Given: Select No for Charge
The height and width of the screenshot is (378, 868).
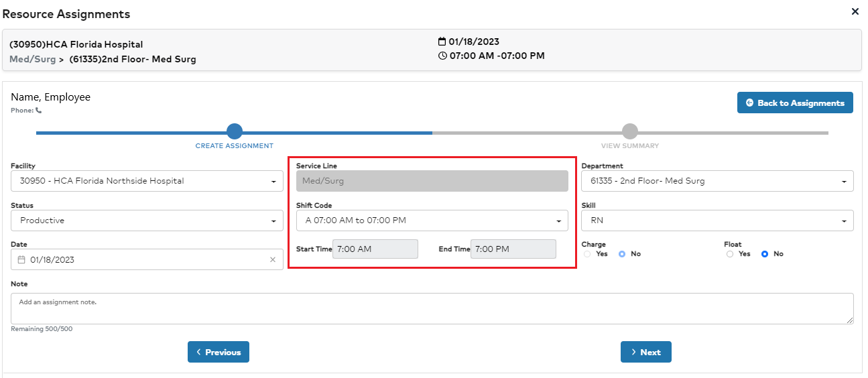Looking at the screenshot, I should coord(622,254).
